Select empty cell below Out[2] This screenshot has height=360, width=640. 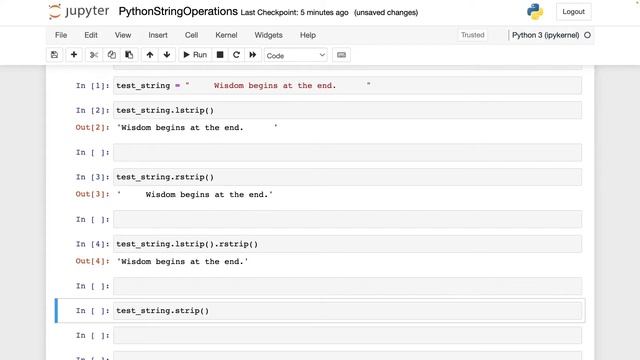pos(347,153)
